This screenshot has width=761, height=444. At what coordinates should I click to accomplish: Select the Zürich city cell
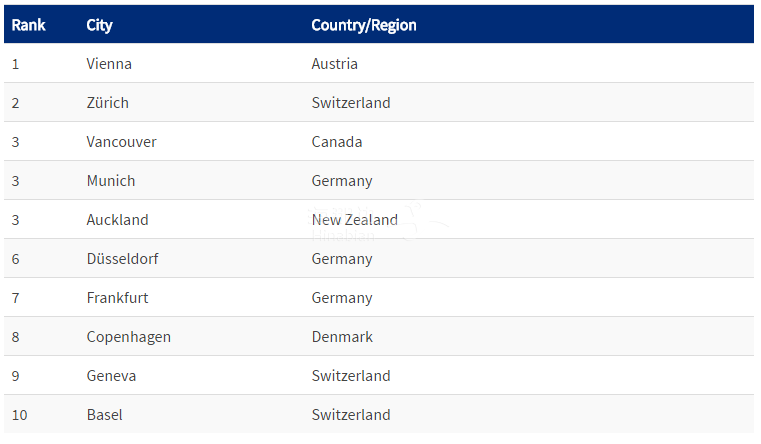tap(108, 103)
